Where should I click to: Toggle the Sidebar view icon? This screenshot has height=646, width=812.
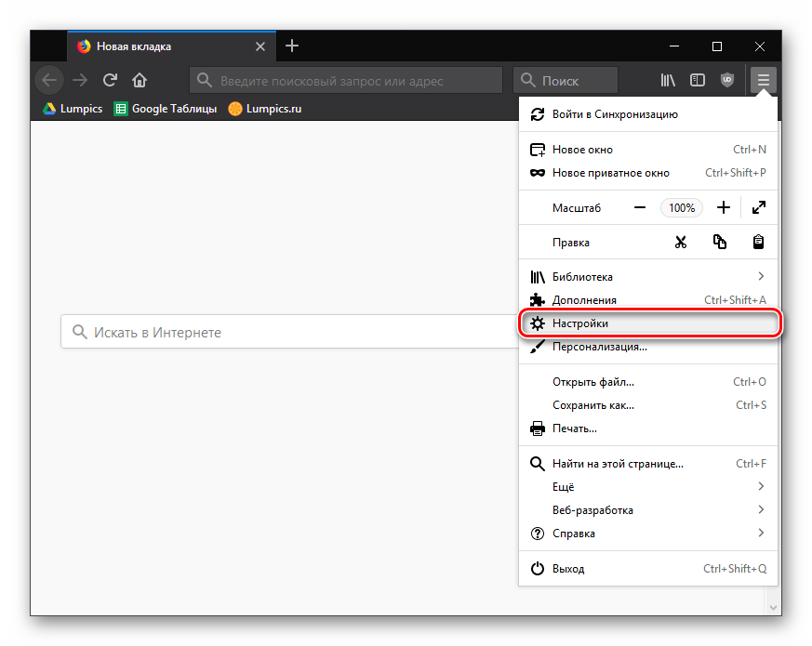coord(698,80)
